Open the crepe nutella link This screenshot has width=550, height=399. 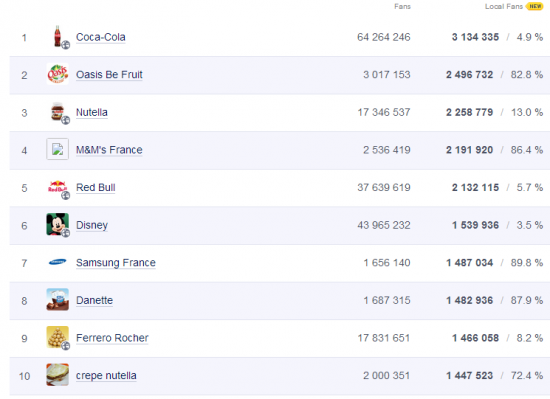106,376
